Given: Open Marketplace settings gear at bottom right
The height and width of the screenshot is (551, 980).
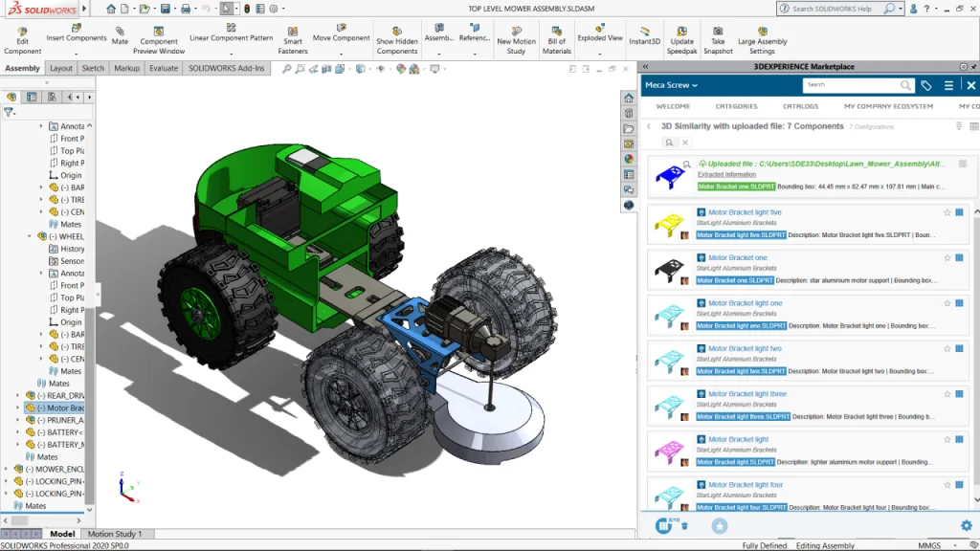Looking at the screenshot, I should point(967,526).
